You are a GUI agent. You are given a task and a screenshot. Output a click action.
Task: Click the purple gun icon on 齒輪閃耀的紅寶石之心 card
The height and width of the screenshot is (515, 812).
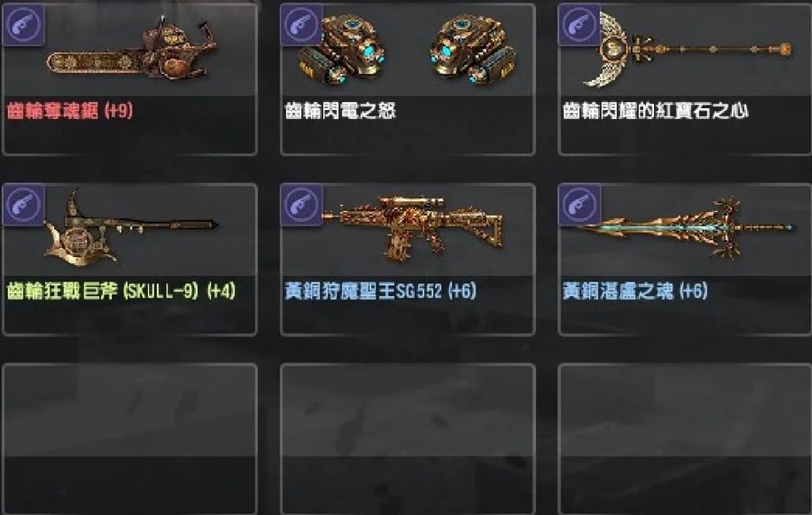tap(580, 24)
